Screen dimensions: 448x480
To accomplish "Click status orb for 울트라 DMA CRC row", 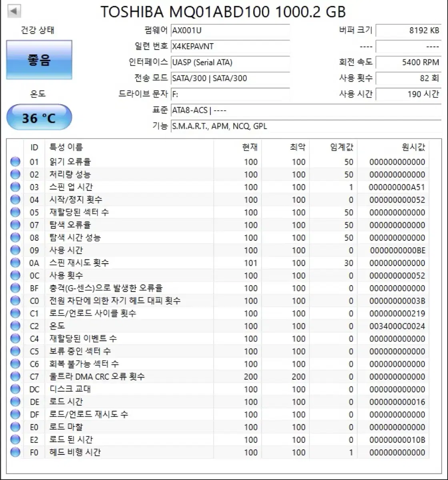I will pos(15,377).
